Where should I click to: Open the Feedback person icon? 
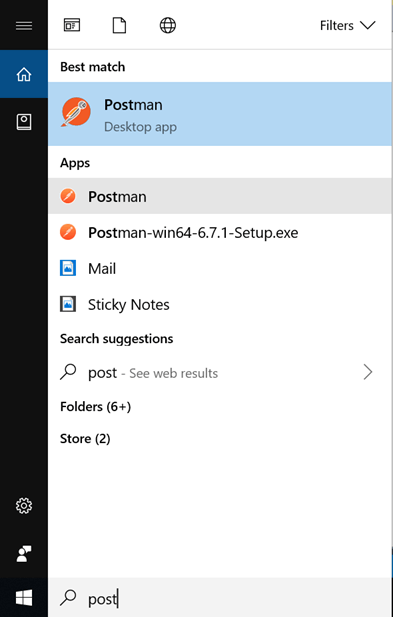pos(24,554)
